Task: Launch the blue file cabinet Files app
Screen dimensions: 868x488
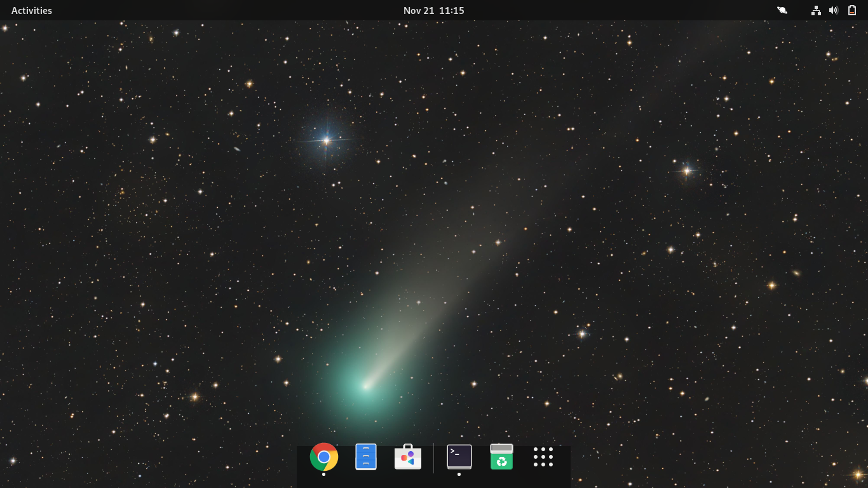Action: pyautogui.click(x=366, y=457)
